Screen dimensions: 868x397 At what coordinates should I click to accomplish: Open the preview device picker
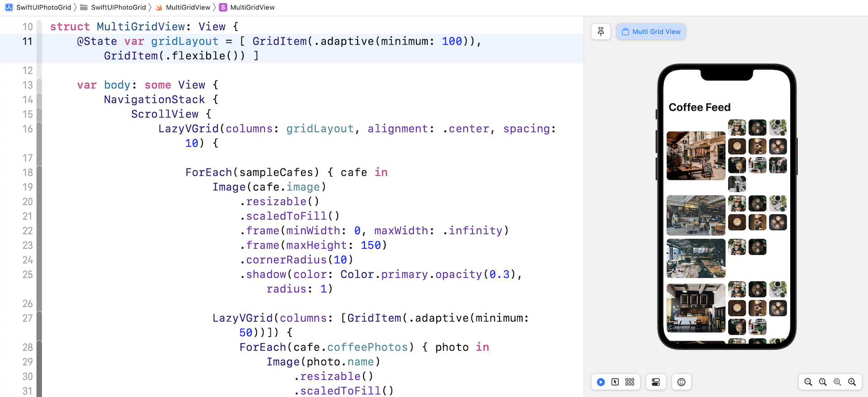coord(681,382)
